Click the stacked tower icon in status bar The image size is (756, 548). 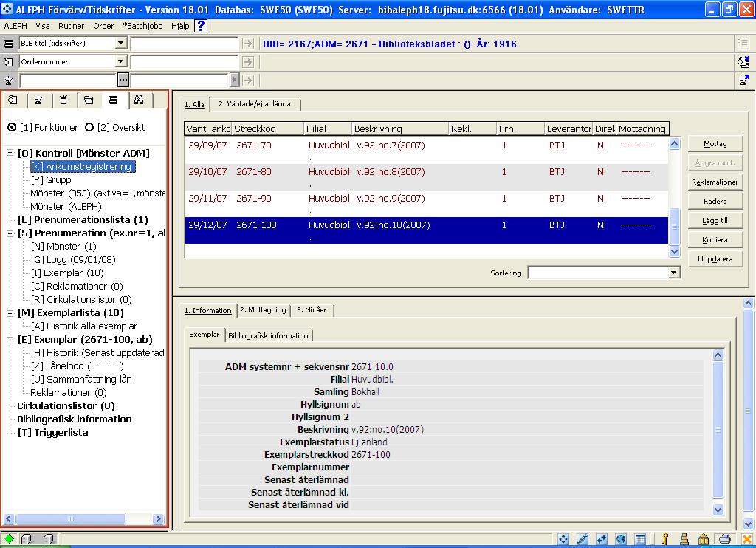pos(684,539)
